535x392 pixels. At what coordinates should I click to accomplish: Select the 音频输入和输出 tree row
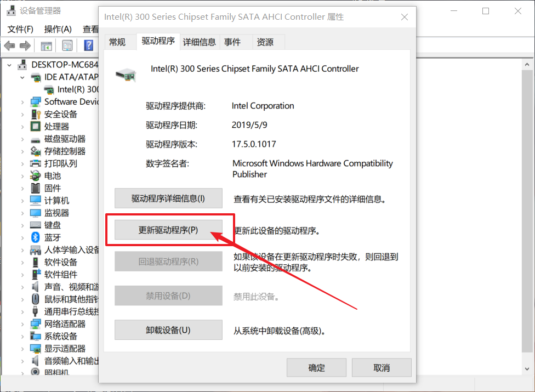point(65,361)
